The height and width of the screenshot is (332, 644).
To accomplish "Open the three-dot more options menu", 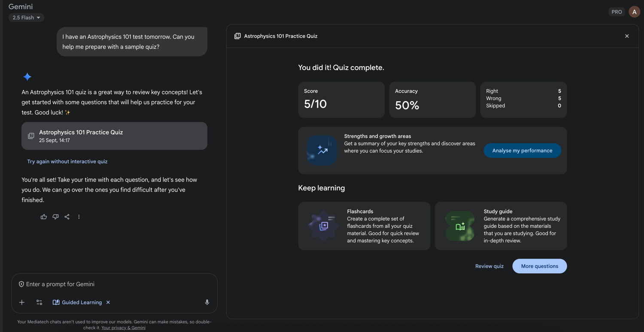I will (x=79, y=217).
